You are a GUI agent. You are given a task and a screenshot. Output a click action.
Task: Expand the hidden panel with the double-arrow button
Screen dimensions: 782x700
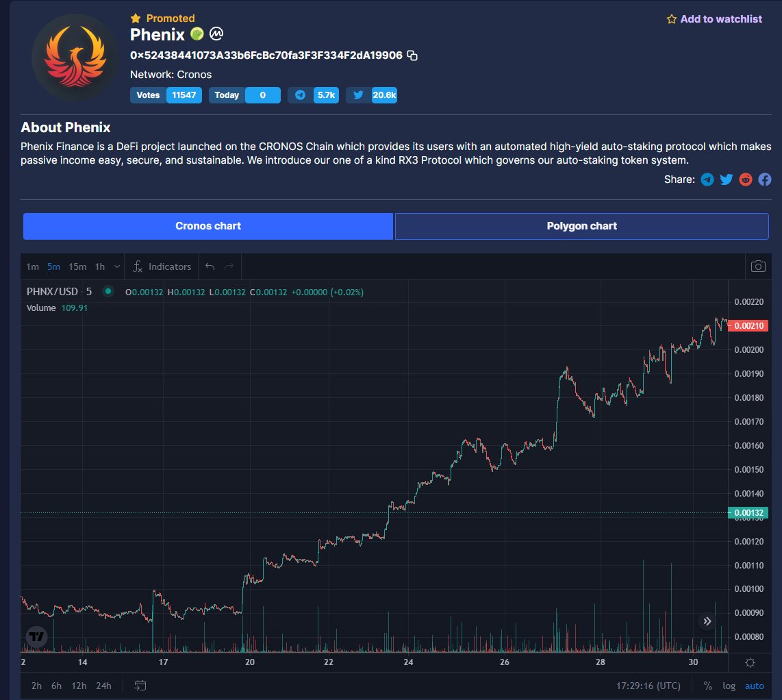click(x=707, y=621)
